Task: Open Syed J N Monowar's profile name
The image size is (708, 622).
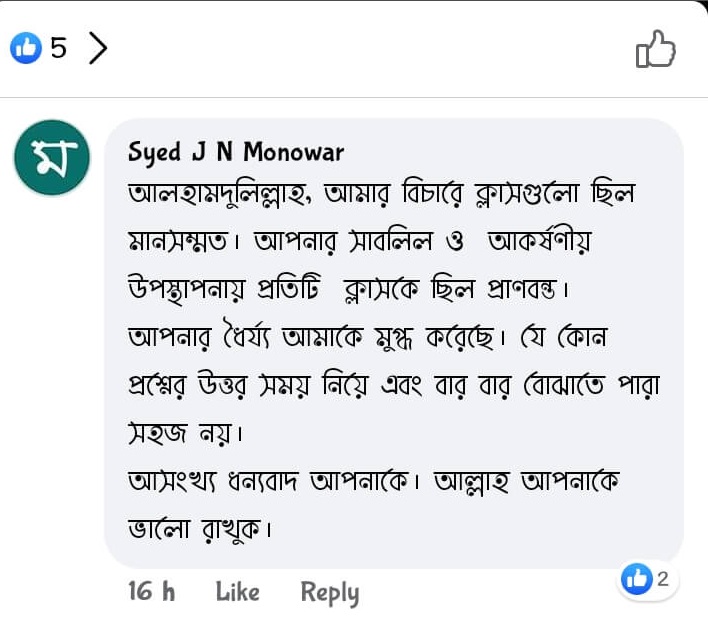Action: [x=236, y=152]
